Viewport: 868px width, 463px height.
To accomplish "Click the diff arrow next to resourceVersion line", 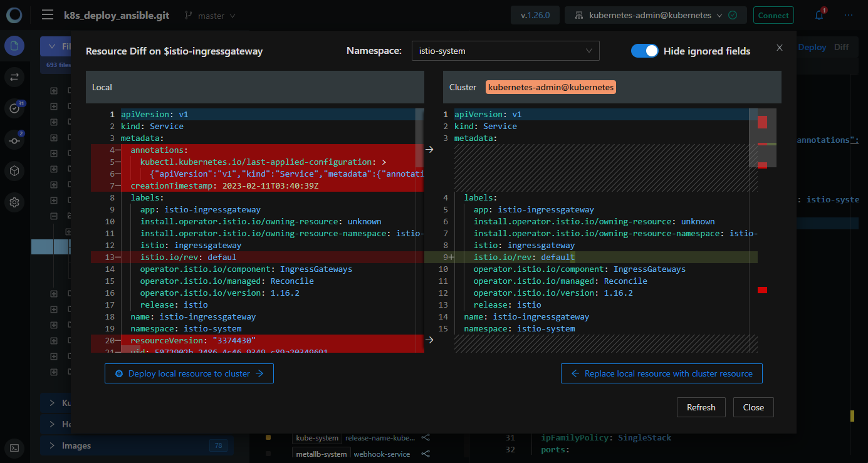I will (429, 340).
